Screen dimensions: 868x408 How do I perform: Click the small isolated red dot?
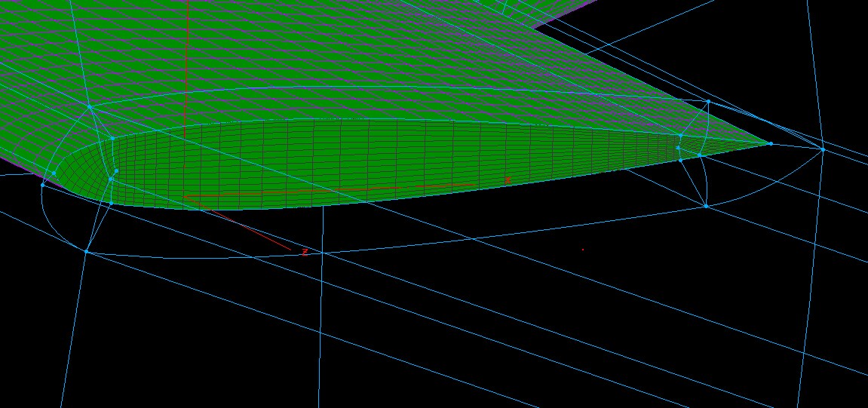[582, 250]
